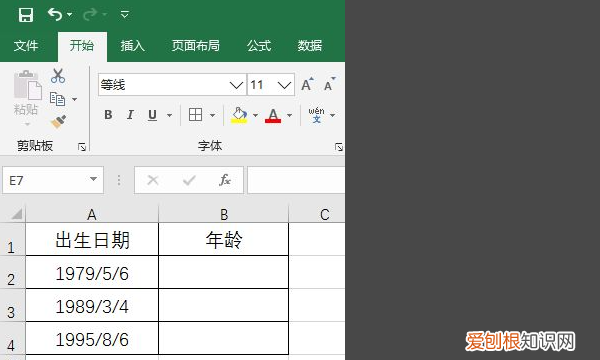Click the cell with 1995/8/6
Screen dimensions: 600x360
[92, 338]
